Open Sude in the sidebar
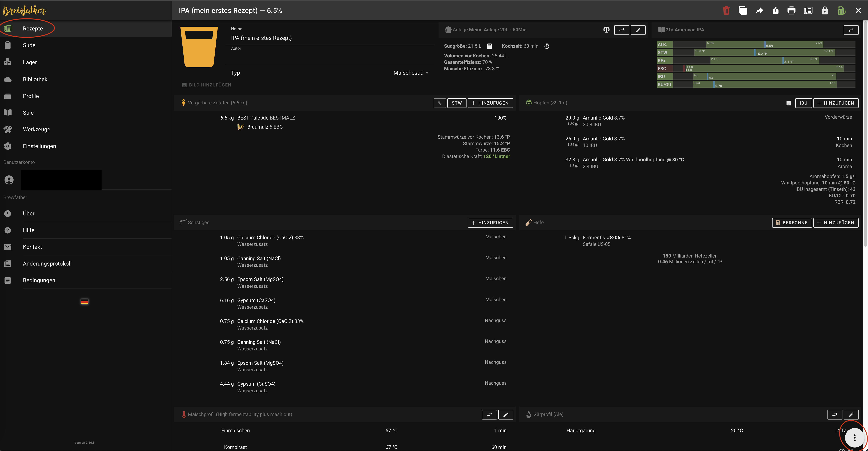Image resolution: width=868 pixels, height=451 pixels. click(29, 45)
